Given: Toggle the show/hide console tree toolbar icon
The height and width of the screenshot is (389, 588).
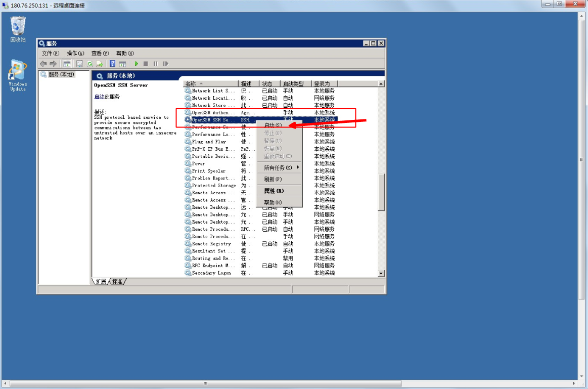Looking at the screenshot, I should 67,64.
